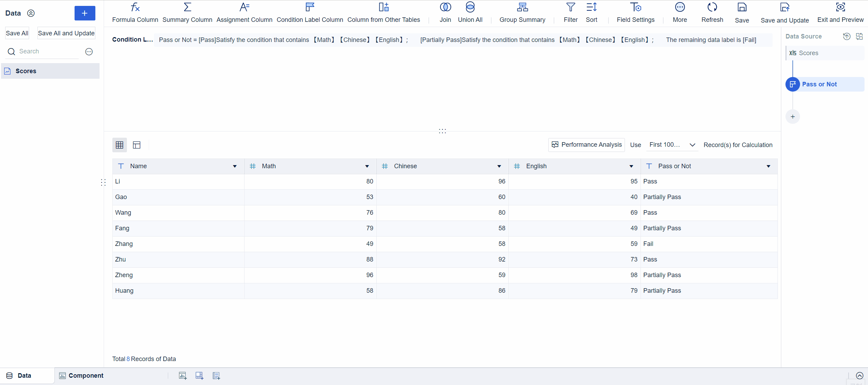Open Group Summary

(x=522, y=12)
